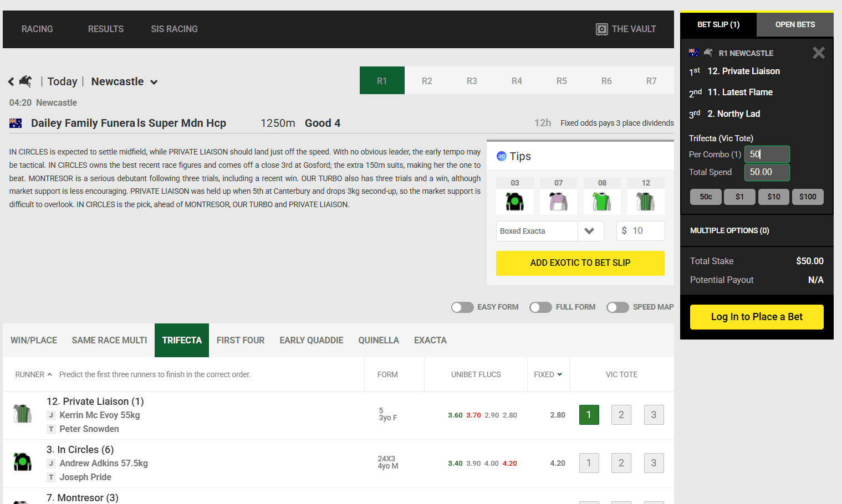Pick 1st place for In Circles
Image resolution: width=842 pixels, height=504 pixels.
click(x=589, y=463)
